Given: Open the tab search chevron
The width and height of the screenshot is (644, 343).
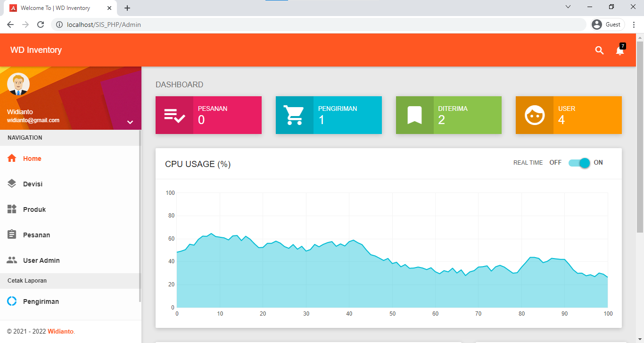Looking at the screenshot, I should (568, 7).
